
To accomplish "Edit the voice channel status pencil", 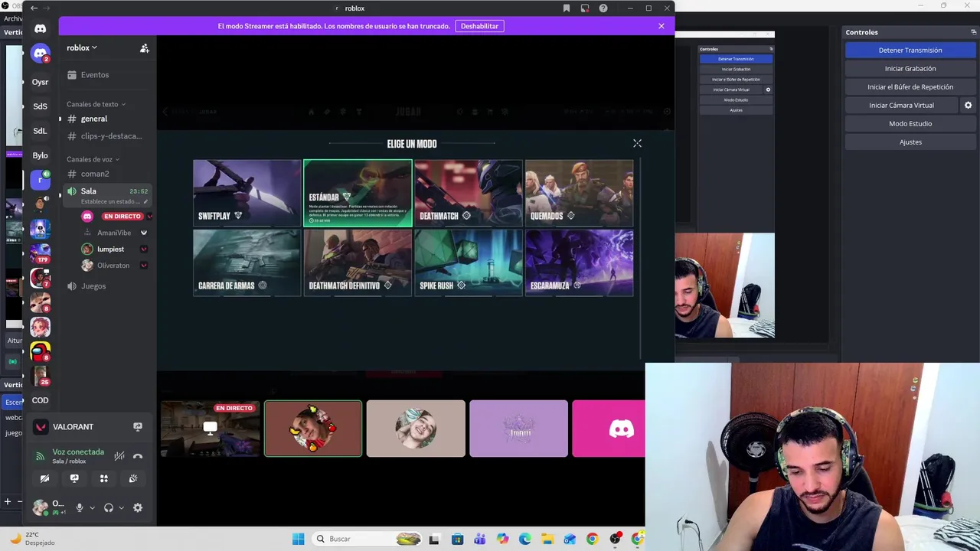I will pos(145,202).
